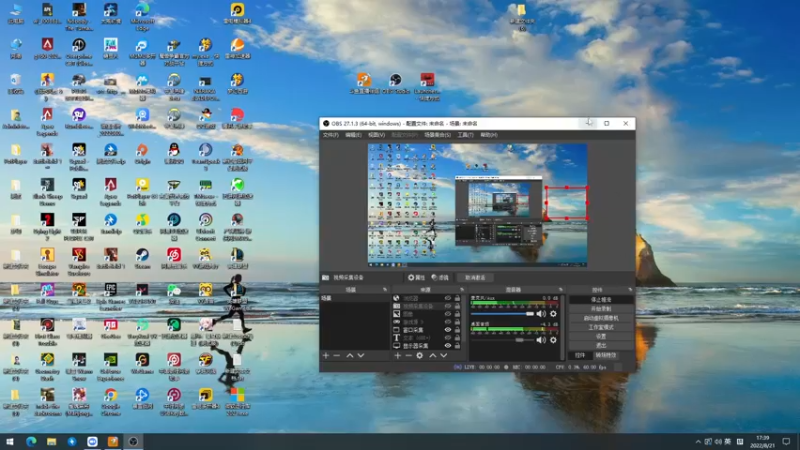Move the scene up with the arrow
The height and width of the screenshot is (450, 800).
[350, 355]
